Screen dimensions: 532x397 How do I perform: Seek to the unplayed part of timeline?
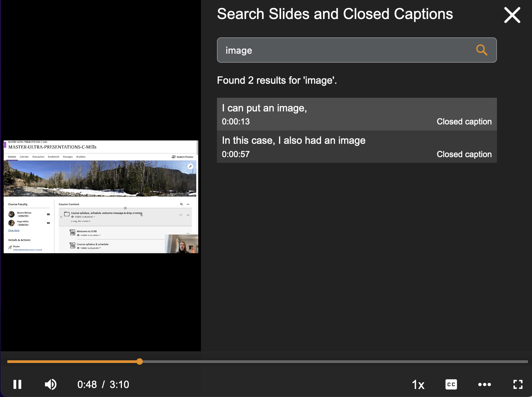[334, 361]
